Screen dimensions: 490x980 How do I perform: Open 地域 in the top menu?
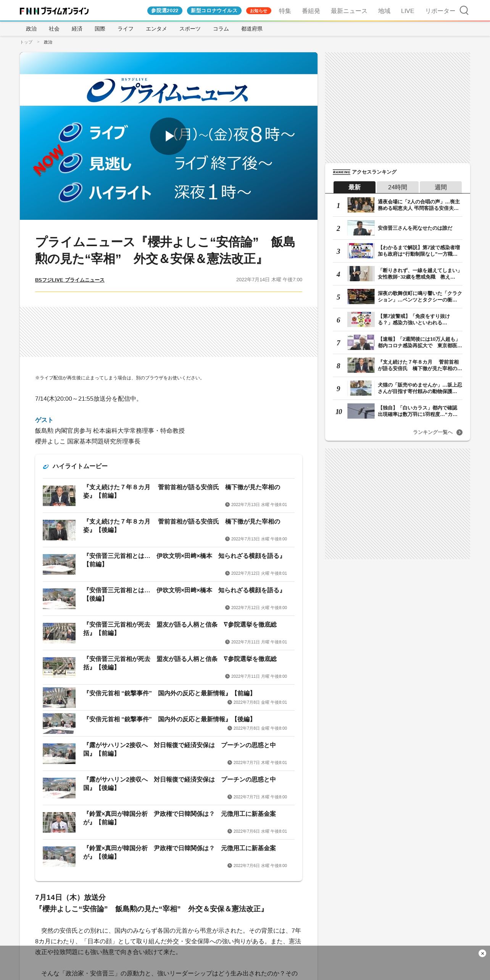coord(384,11)
